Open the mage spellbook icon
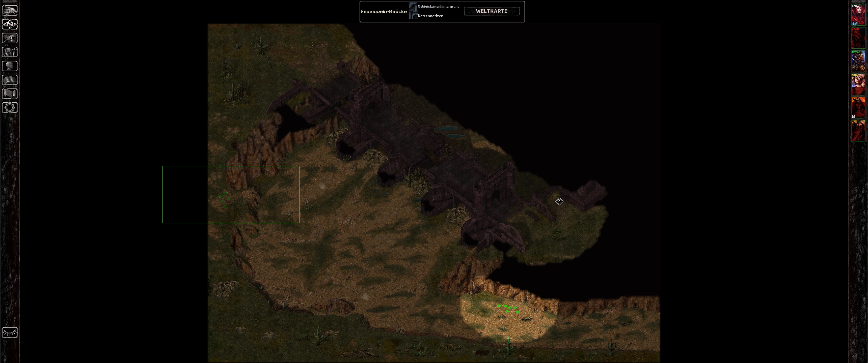This screenshot has height=363, width=868. coord(10,80)
